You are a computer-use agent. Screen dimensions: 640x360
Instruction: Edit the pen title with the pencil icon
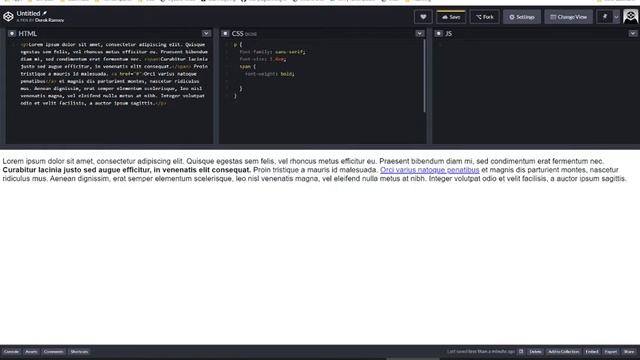pyautogui.click(x=45, y=13)
